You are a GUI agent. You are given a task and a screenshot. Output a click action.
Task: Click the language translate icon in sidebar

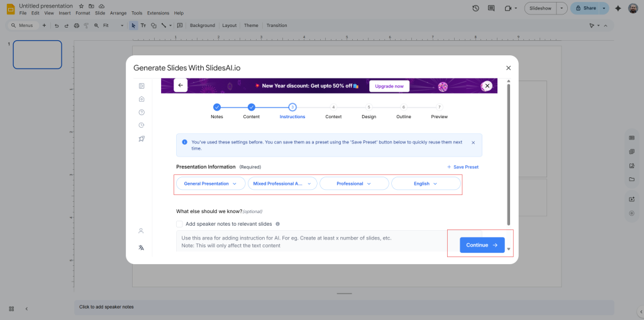(x=142, y=248)
